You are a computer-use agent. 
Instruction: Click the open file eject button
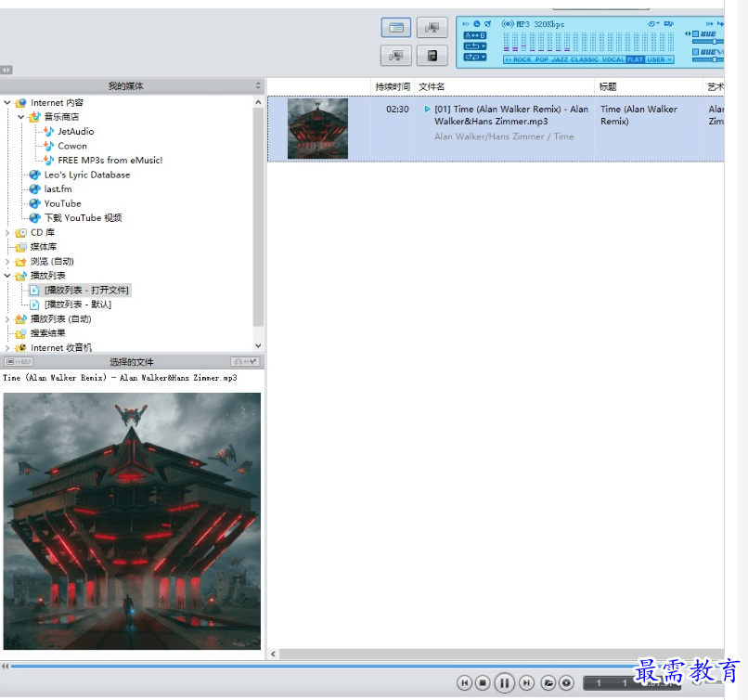point(548,682)
